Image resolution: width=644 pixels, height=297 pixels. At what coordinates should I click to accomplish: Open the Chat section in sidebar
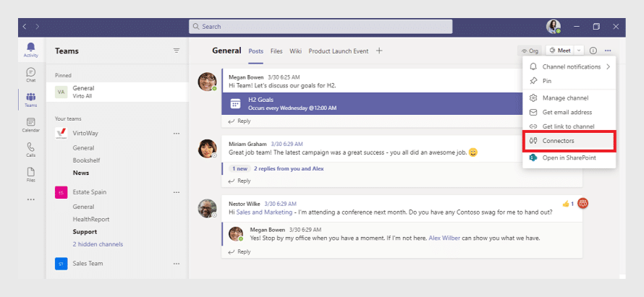pyautogui.click(x=31, y=75)
